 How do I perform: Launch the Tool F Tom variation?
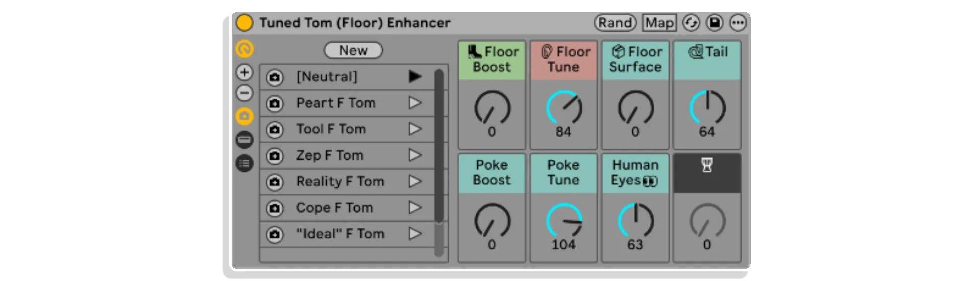click(x=415, y=129)
